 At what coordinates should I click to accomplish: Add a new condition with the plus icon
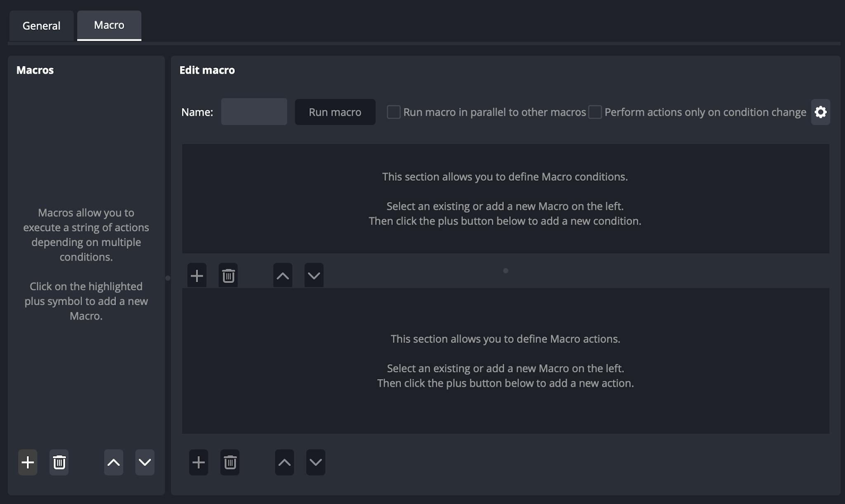coord(197,275)
